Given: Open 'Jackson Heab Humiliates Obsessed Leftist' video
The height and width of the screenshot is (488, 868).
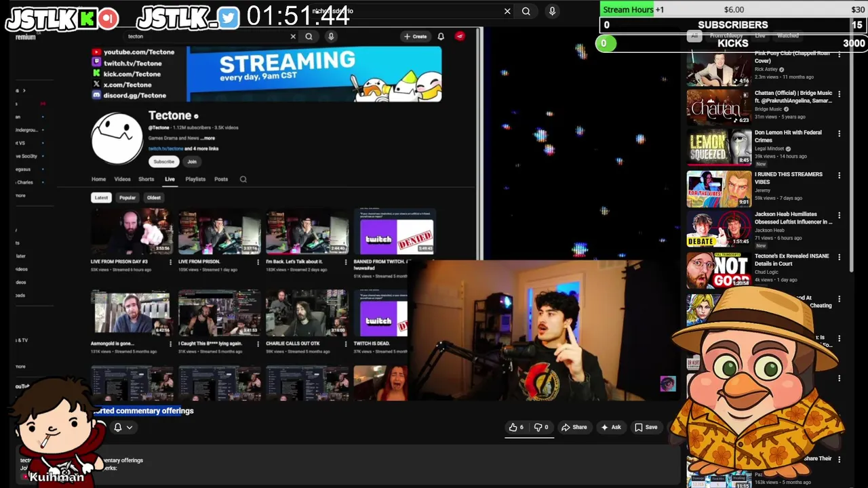Looking at the screenshot, I should (x=719, y=229).
